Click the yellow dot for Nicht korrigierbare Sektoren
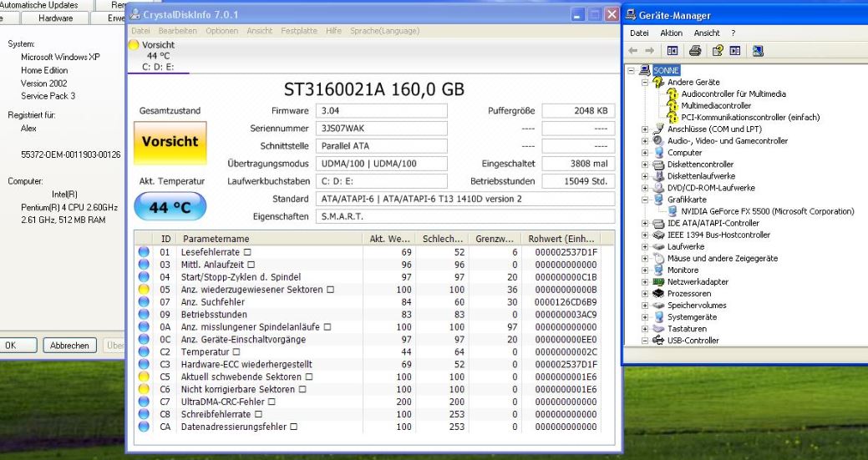The image size is (868, 460). tap(144, 389)
